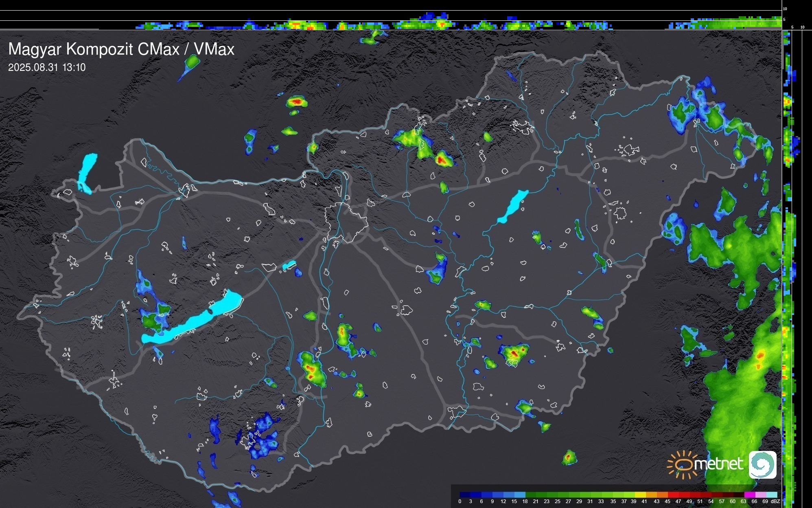Click the dBZ unit label
Screen dimensions: 812x508
click(x=775, y=501)
